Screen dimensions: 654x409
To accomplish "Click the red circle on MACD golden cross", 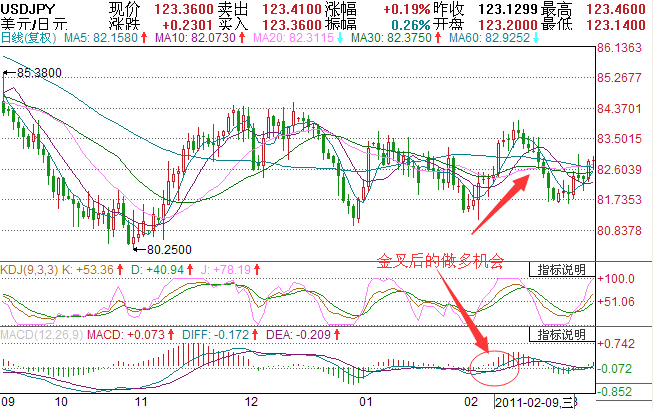I will click(x=495, y=366).
